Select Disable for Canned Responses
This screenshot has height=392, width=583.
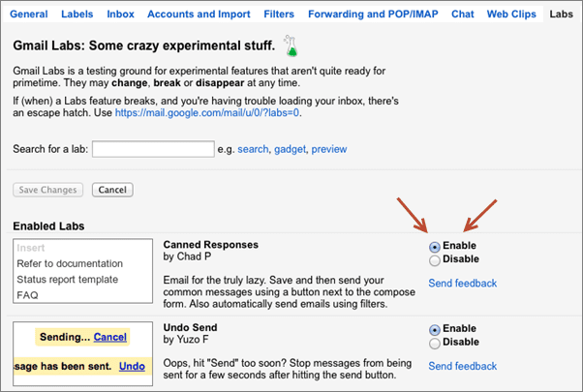point(434,260)
